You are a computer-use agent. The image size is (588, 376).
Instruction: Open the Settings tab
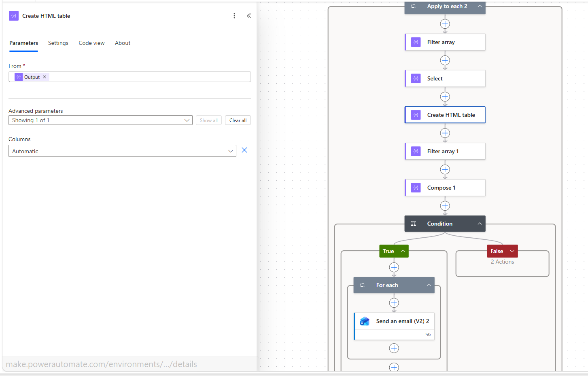point(58,43)
